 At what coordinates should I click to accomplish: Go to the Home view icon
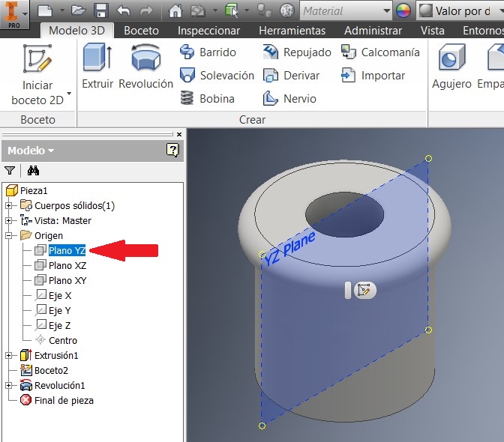click(175, 11)
